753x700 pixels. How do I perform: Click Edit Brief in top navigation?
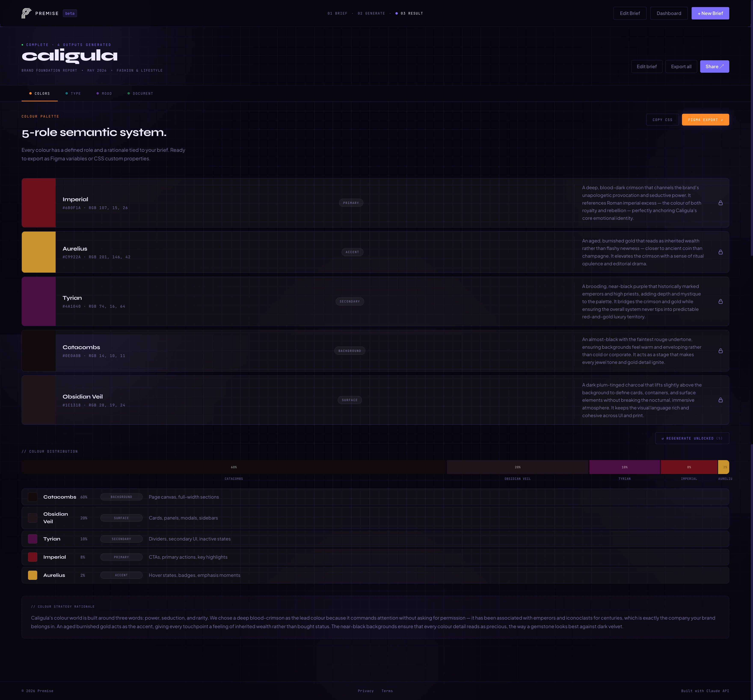pos(630,13)
